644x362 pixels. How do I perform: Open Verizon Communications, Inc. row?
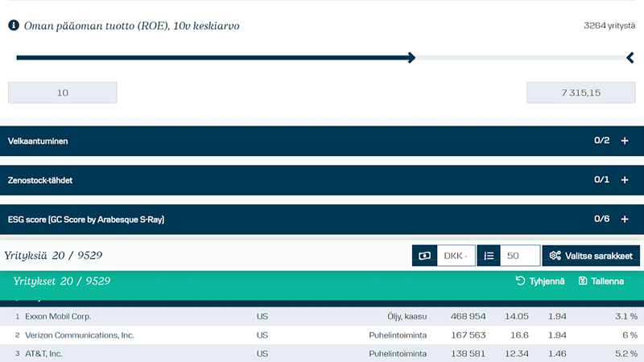79,335
